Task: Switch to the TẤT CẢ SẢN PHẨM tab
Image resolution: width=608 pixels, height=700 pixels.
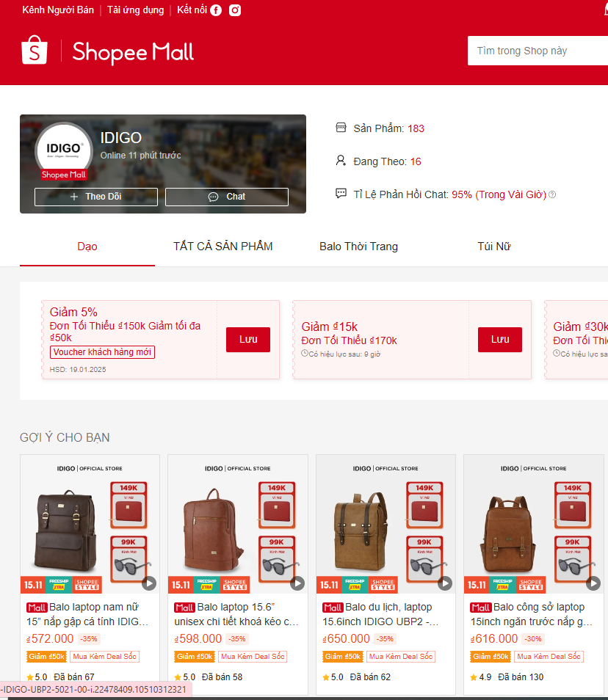Action: pyautogui.click(x=223, y=247)
